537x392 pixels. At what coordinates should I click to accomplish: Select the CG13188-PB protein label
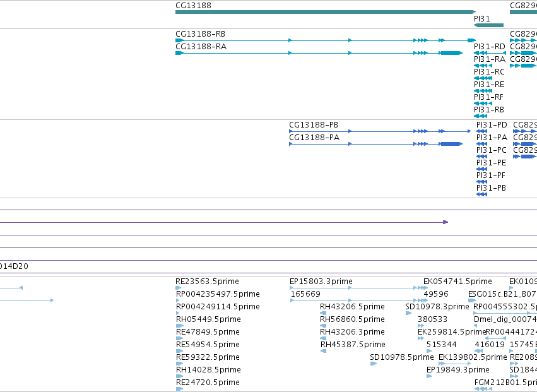click(x=314, y=125)
